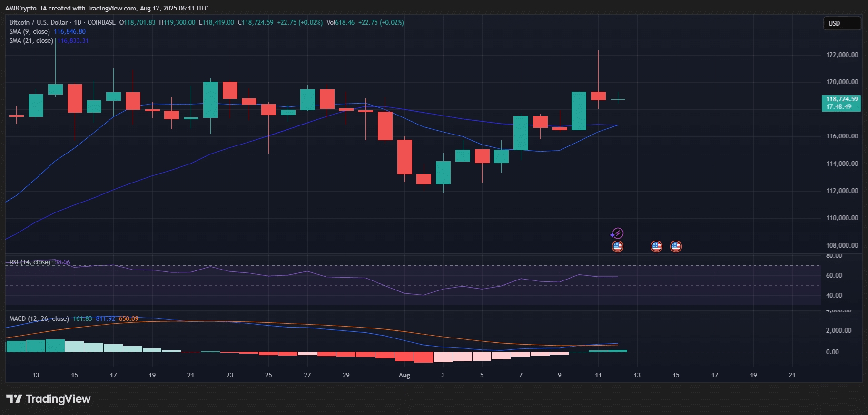Select the RSI (14, close) indicator label

(x=30, y=262)
